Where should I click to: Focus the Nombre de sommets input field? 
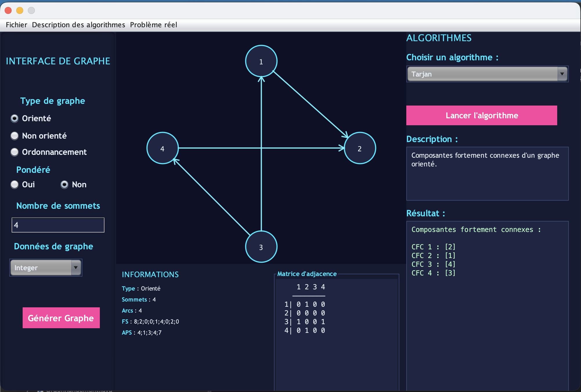click(x=58, y=225)
